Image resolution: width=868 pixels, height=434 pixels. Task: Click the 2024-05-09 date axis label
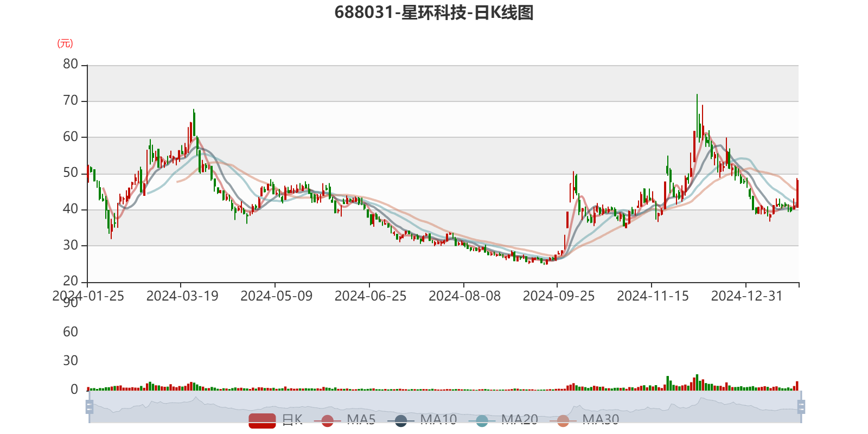277,296
